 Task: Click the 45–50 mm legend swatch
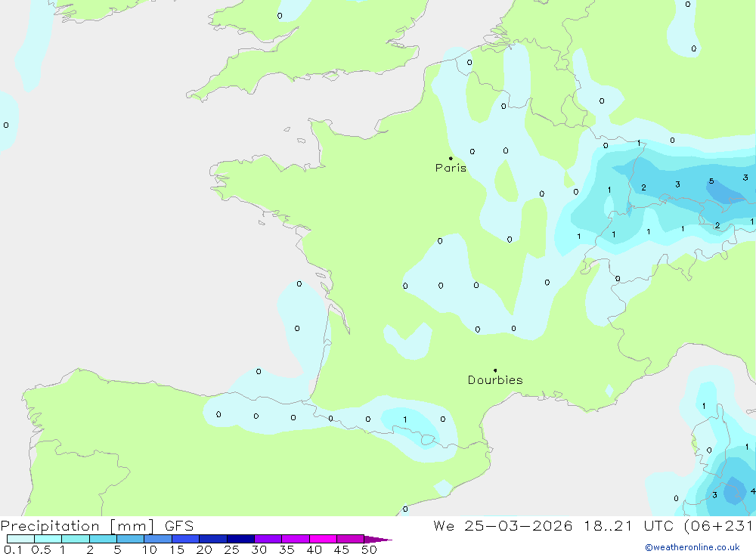click(351, 539)
